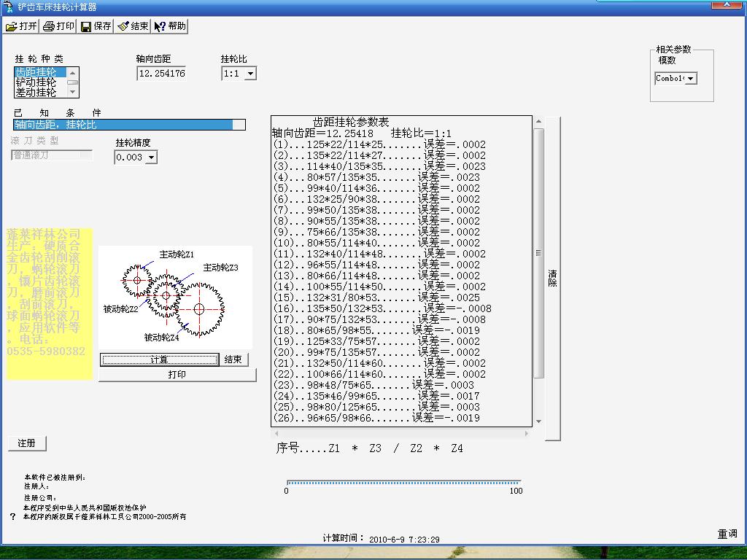Click the yellow 蓬莱祥林公司 advertisement panel
The height and width of the screenshot is (560, 747).
(49, 304)
